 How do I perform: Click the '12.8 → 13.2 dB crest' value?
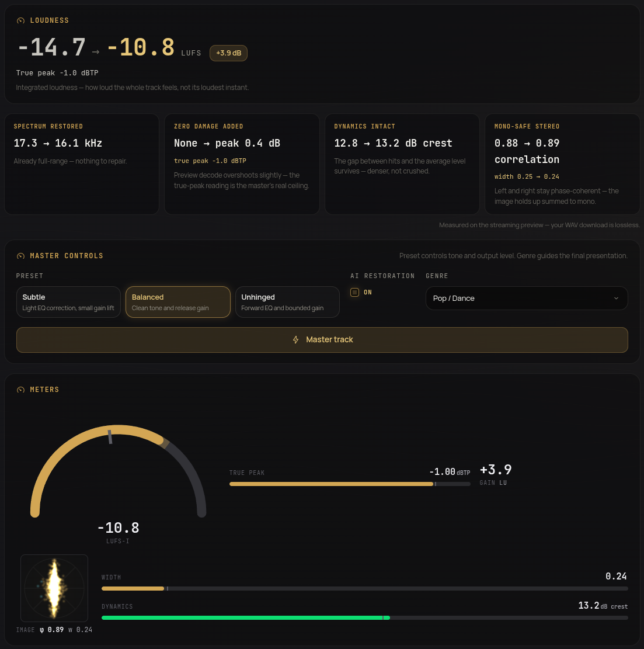(x=394, y=143)
